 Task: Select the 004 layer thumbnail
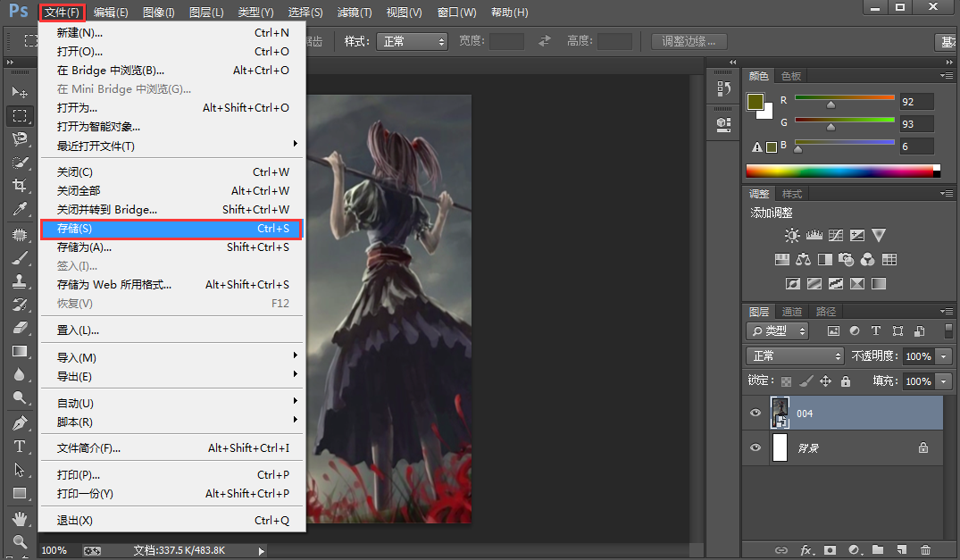(x=780, y=413)
